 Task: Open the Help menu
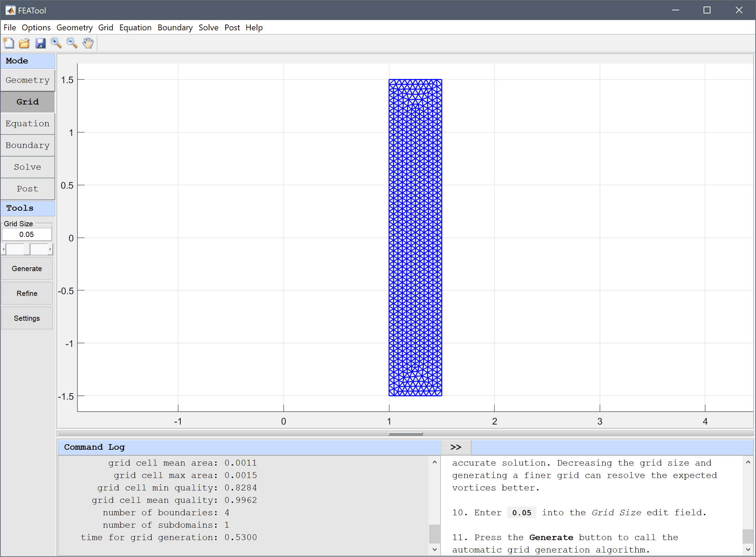[x=254, y=28]
